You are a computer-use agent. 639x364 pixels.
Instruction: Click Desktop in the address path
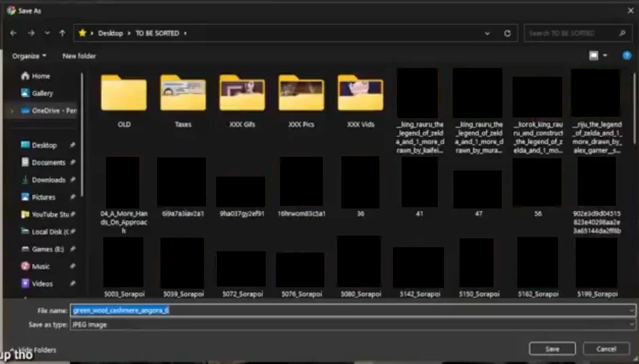[110, 33]
